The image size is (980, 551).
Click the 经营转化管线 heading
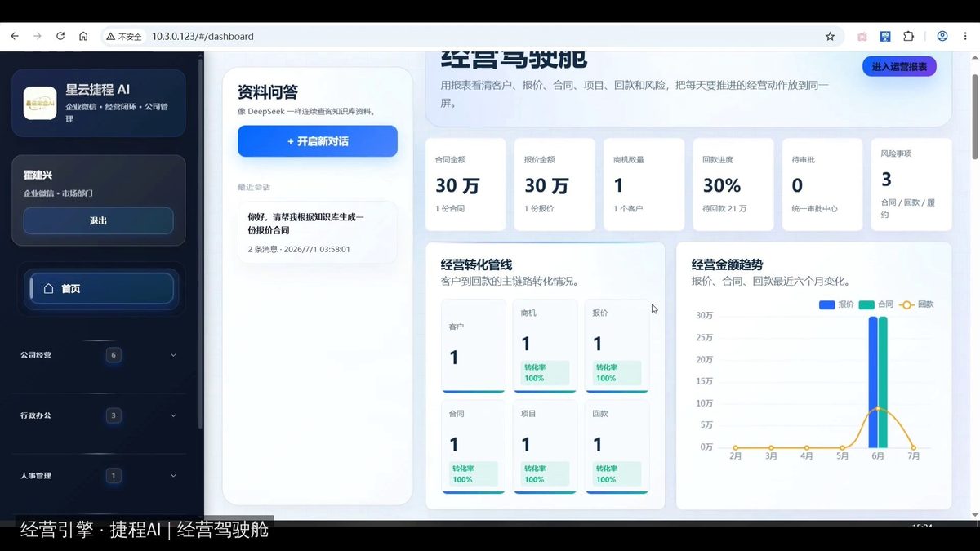tap(477, 264)
